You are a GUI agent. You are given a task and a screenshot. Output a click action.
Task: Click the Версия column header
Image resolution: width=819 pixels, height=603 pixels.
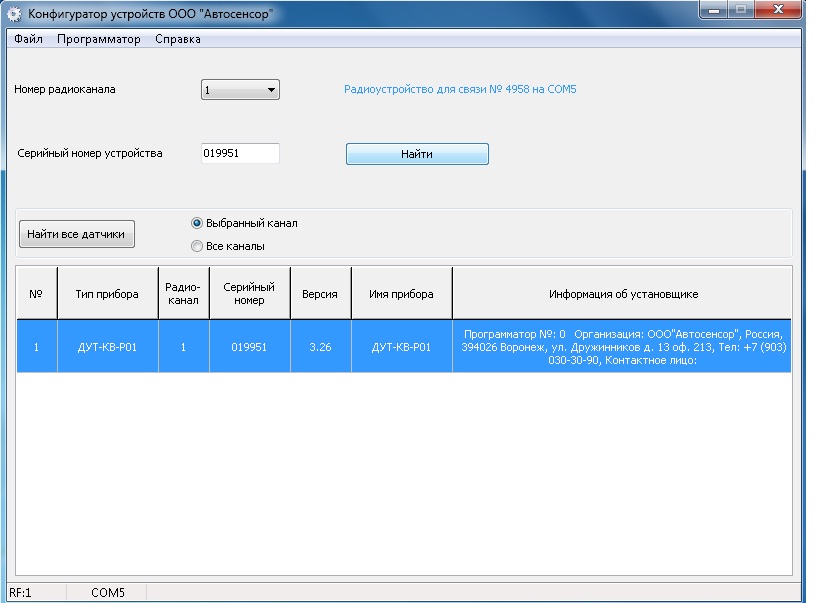tap(320, 294)
